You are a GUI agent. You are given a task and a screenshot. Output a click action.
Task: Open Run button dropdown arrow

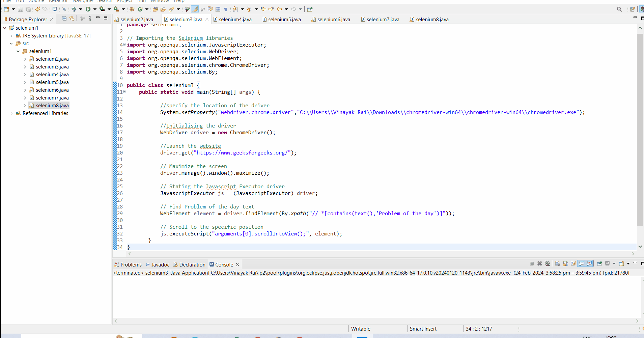(95, 9)
